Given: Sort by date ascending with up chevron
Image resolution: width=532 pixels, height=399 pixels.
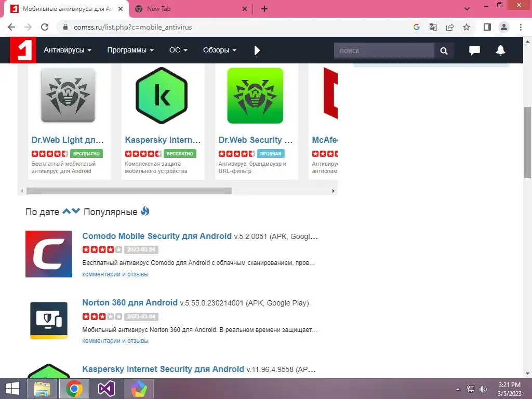Looking at the screenshot, I should coord(66,211).
